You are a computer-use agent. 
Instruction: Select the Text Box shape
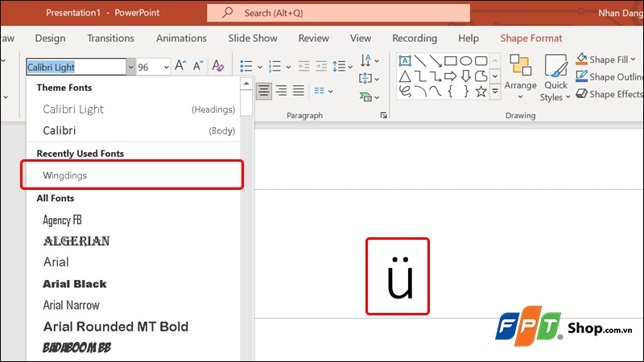[x=405, y=61]
